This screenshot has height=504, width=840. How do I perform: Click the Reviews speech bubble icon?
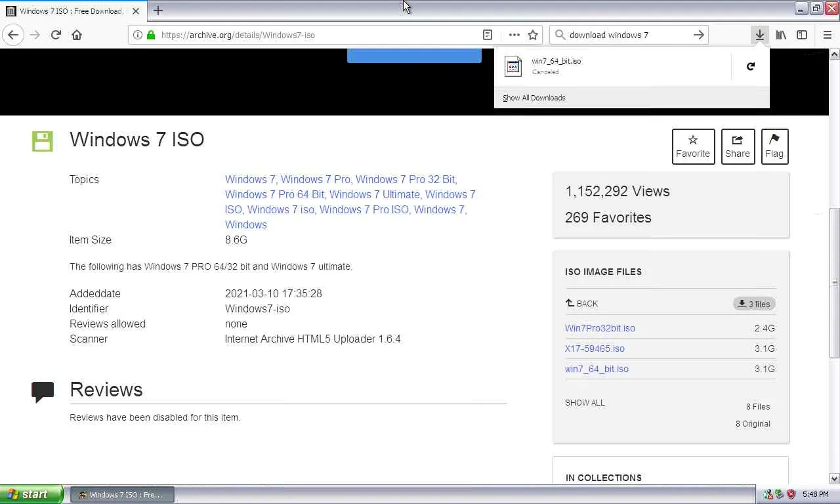43,392
